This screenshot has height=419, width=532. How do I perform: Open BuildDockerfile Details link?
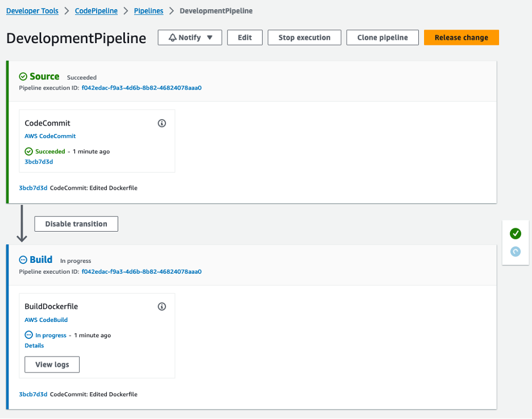[34, 345]
